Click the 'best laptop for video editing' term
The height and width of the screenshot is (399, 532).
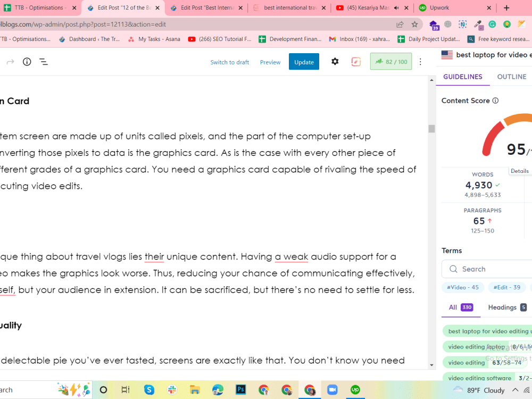pos(487,331)
